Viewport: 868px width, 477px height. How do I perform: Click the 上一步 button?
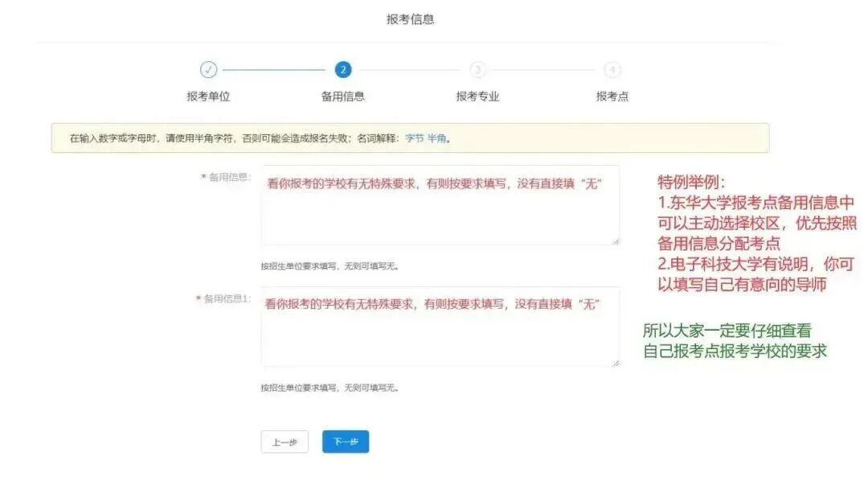(x=285, y=441)
